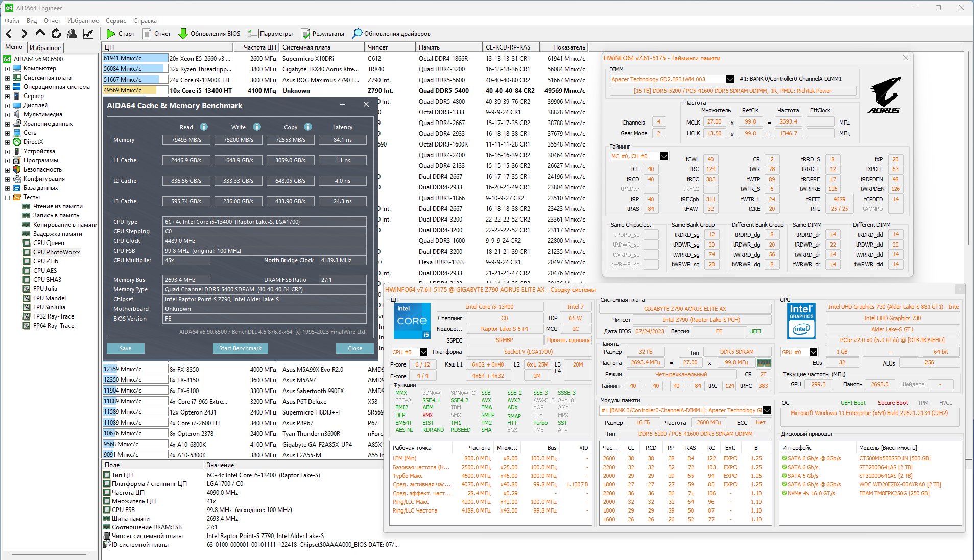Select the 20x Xeon E5-2660 v3 result row

(x=345, y=58)
